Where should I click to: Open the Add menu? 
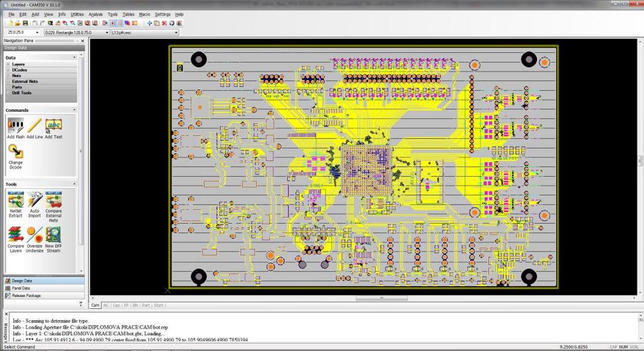click(35, 14)
